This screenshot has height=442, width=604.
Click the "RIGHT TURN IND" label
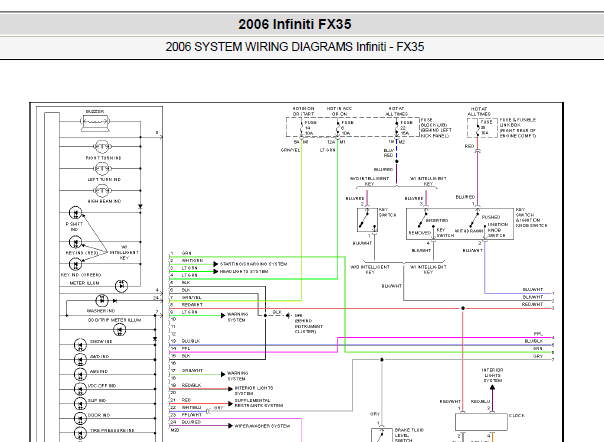[103, 158]
